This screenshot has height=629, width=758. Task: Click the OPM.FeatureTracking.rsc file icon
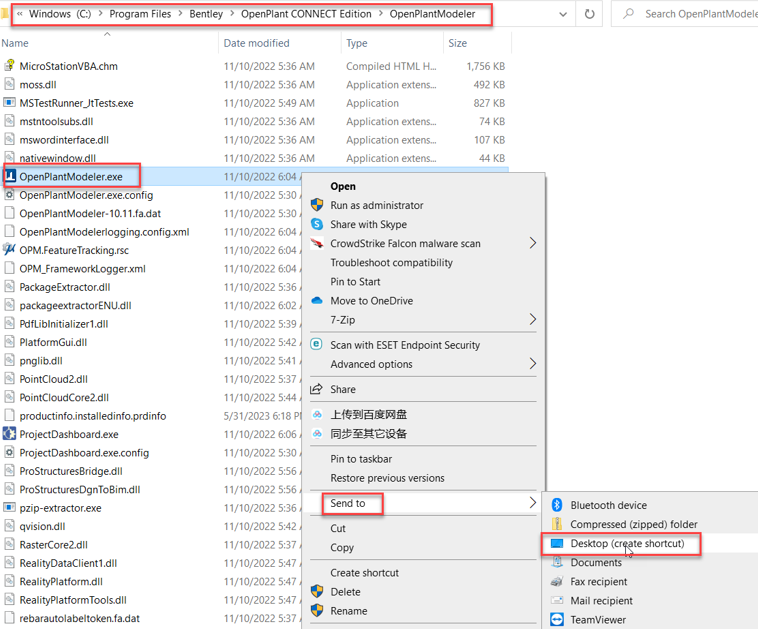[9, 249]
